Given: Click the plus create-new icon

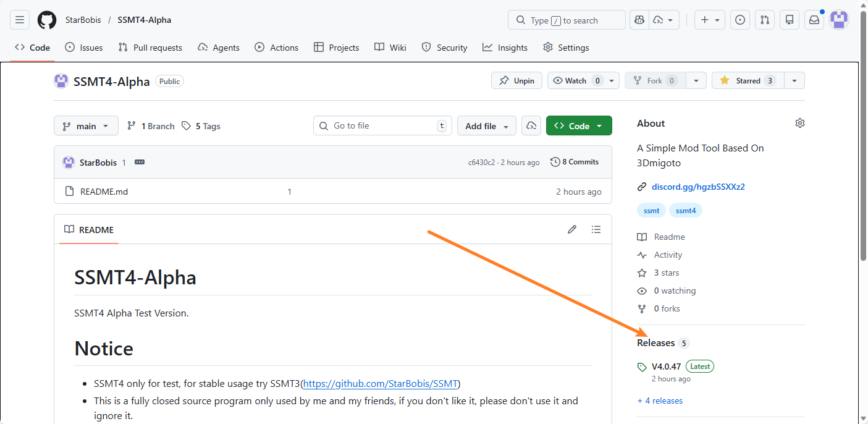Looking at the screenshot, I should 705,20.
